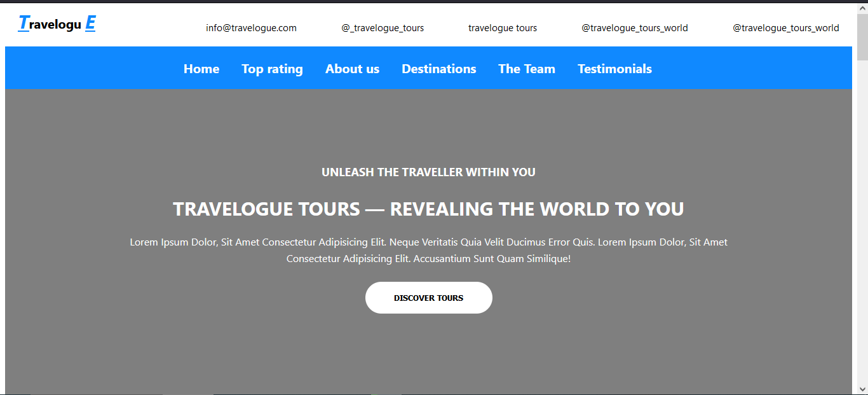Image resolution: width=868 pixels, height=395 pixels.
Task: Click the last @travelogue_tours_world handle in the header
Action: click(x=786, y=28)
